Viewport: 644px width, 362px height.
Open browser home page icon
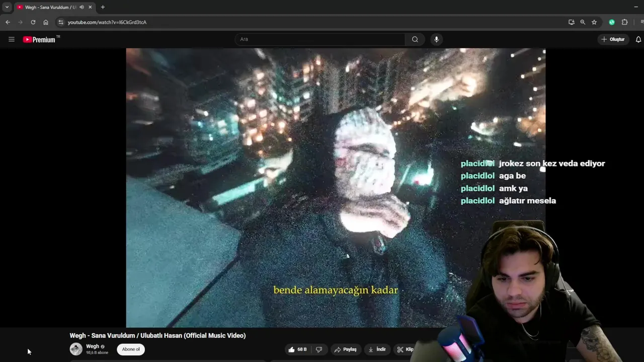click(x=46, y=22)
